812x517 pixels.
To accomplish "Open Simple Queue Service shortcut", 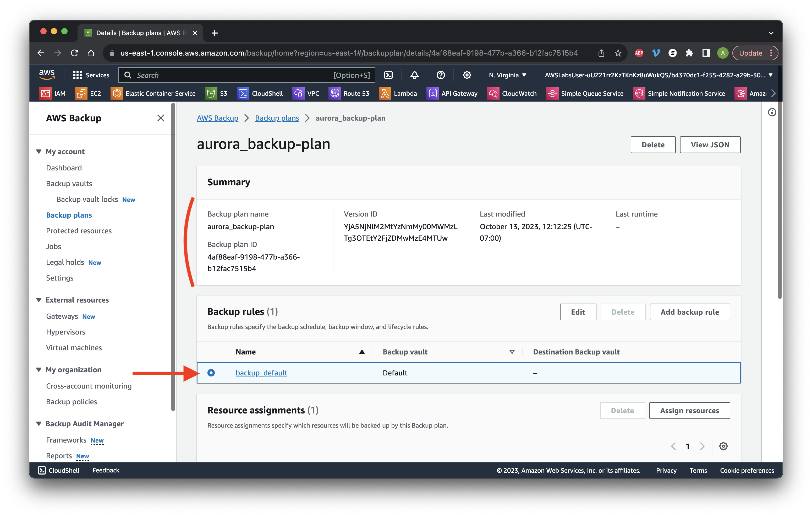I will point(585,93).
